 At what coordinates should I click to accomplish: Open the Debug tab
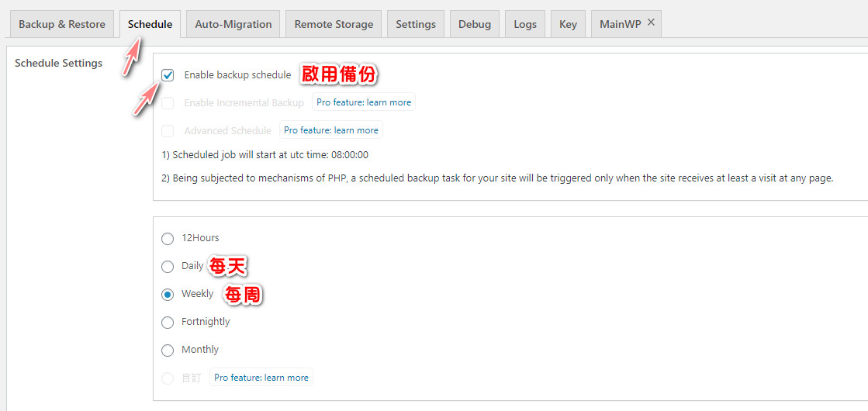coord(475,24)
